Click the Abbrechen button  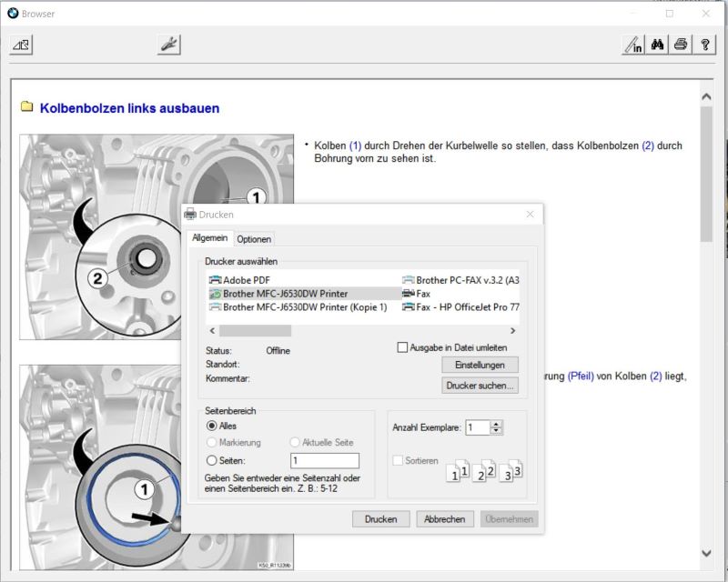[444, 519]
